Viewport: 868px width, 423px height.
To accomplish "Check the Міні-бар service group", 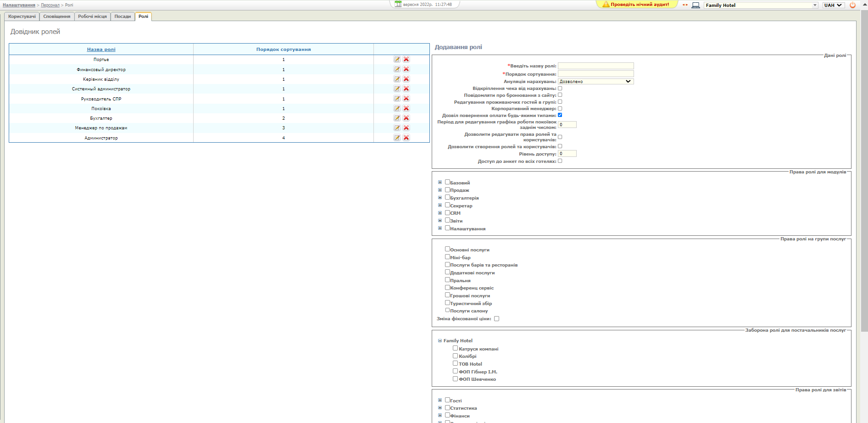I will point(447,257).
